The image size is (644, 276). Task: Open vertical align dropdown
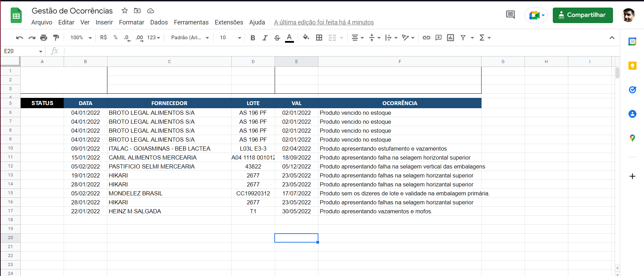pyautogui.click(x=374, y=38)
